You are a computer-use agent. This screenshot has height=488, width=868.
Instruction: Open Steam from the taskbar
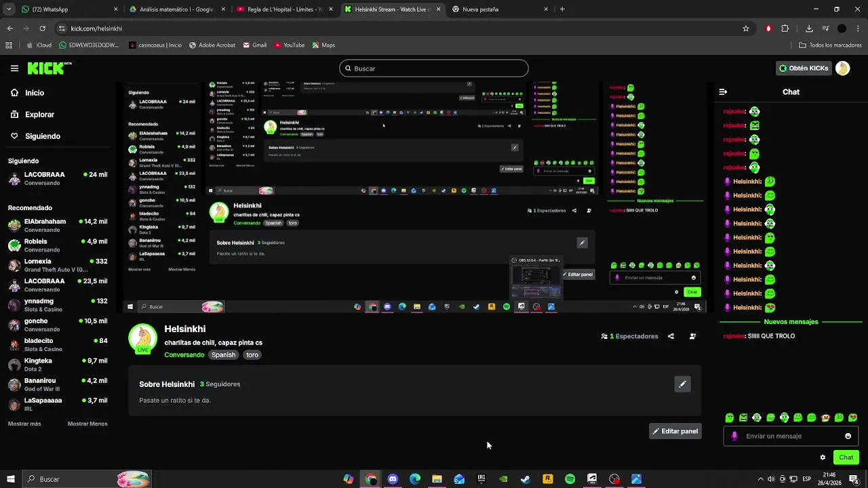click(526, 479)
